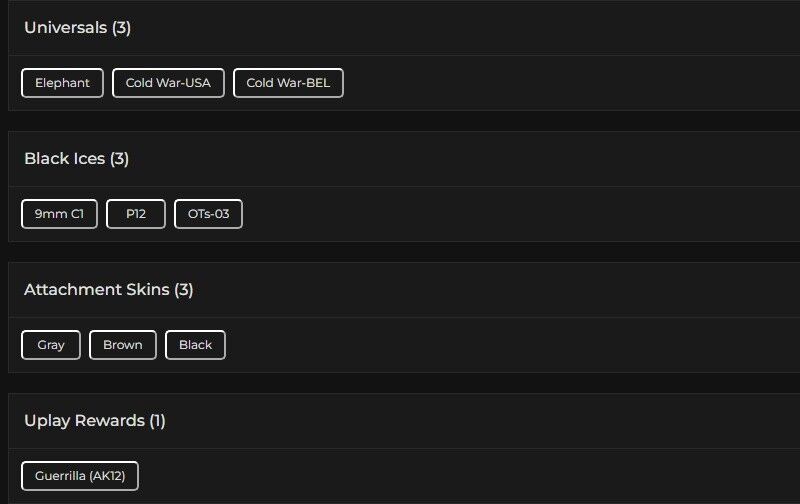This screenshot has height=504, width=800.
Task: Toggle the 9mm C1 Black Ice tag
Action: coord(59,214)
